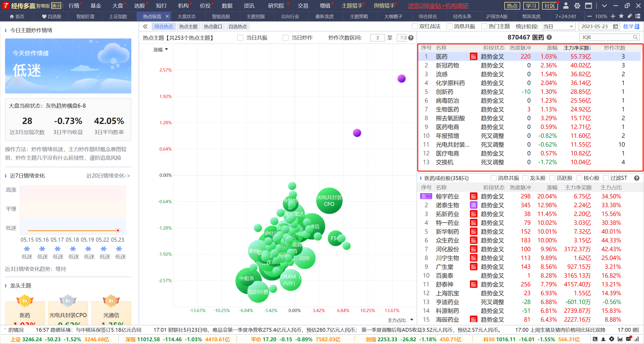The height and width of the screenshot is (344, 644).
Task: Click the 重 badge on 诺泰生物 row
Action: (x=473, y=205)
